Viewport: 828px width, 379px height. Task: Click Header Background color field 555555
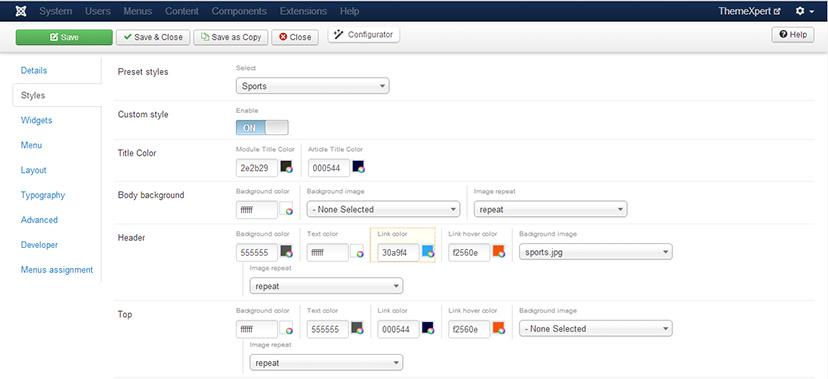[257, 253]
